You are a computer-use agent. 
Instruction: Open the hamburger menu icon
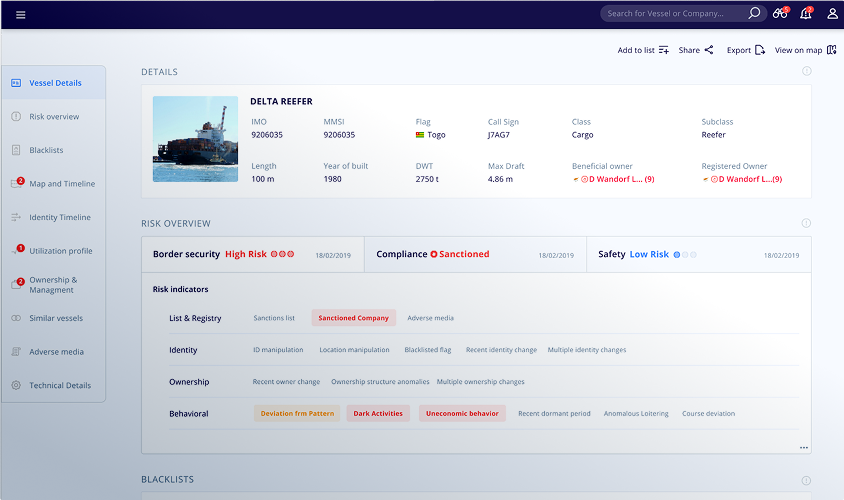[20, 15]
